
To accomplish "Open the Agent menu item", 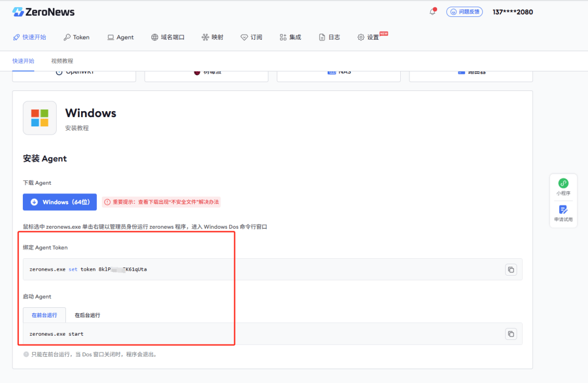I will [x=120, y=37].
